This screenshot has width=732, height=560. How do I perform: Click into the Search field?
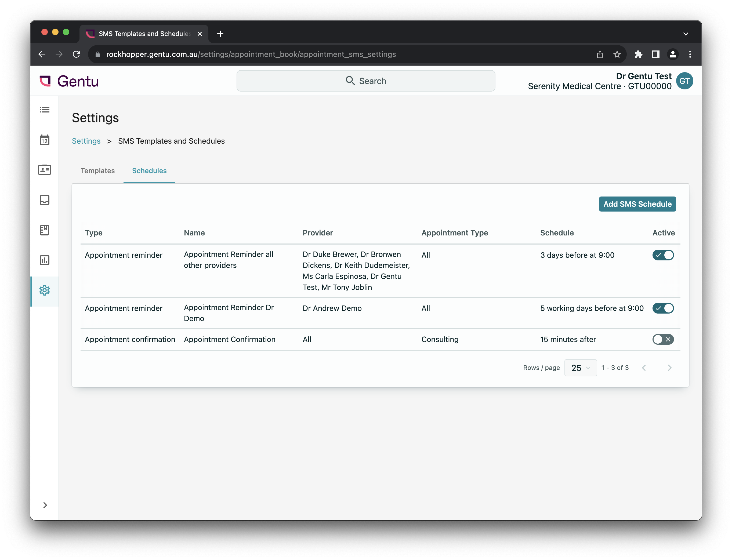366,81
